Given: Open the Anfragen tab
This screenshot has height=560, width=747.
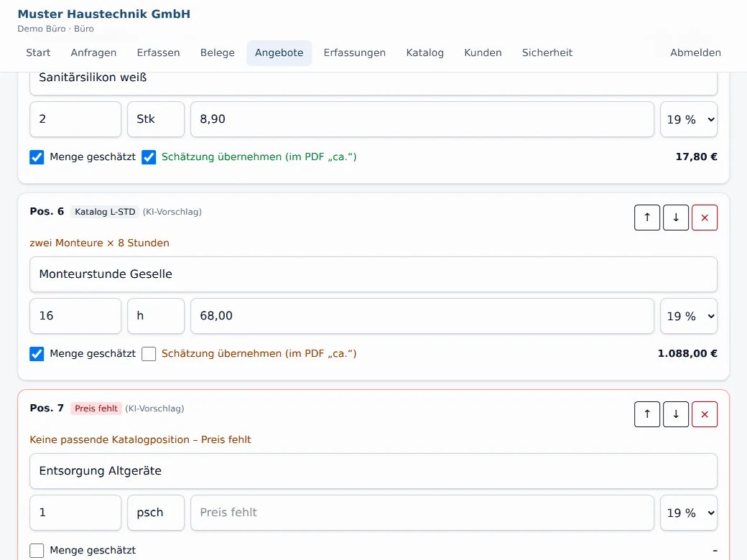Looking at the screenshot, I should coord(93,53).
